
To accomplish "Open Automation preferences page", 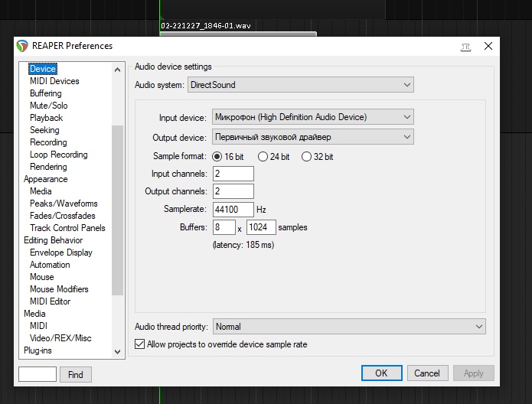I will [50, 265].
